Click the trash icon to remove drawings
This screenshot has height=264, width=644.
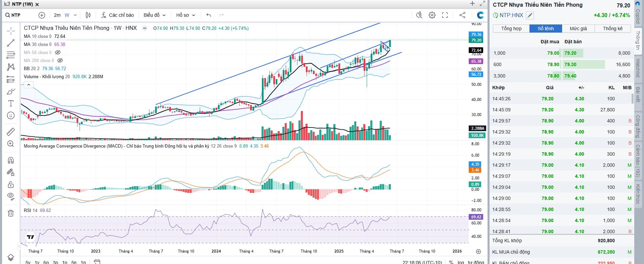click(x=11, y=213)
